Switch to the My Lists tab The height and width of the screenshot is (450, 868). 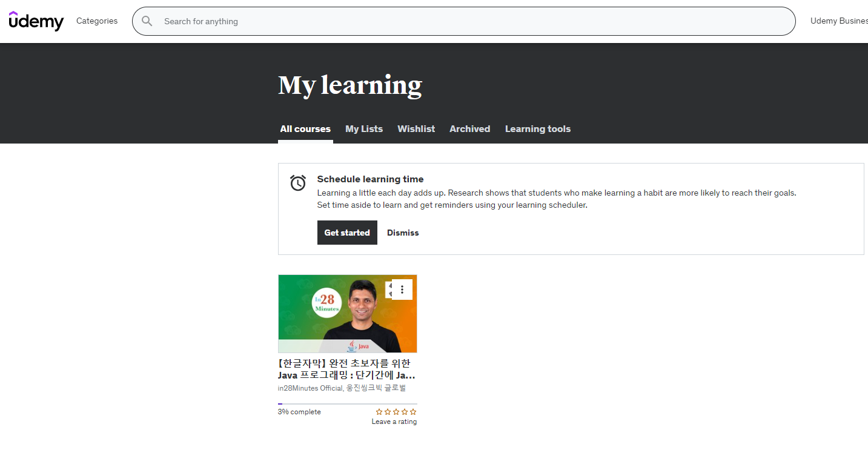coord(364,129)
